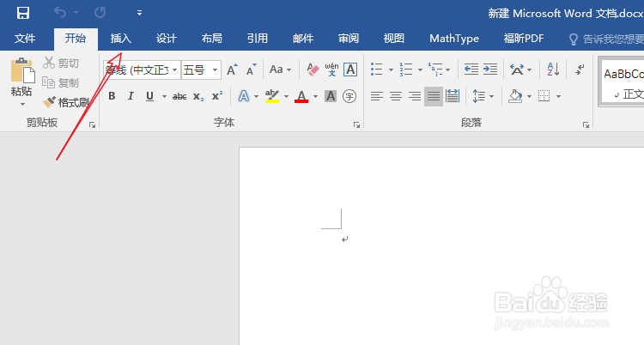
Task: Toggle Strikethrough abc formatting
Action: tap(179, 96)
